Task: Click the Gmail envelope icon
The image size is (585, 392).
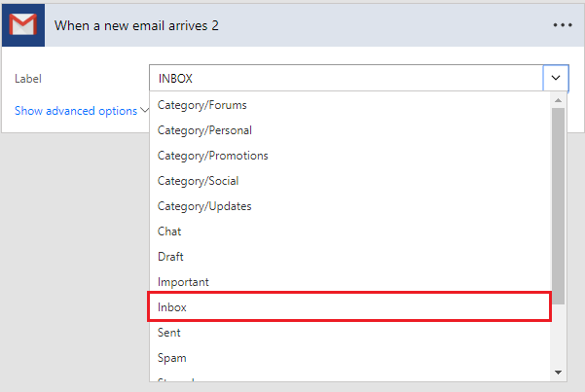Action: [23, 24]
